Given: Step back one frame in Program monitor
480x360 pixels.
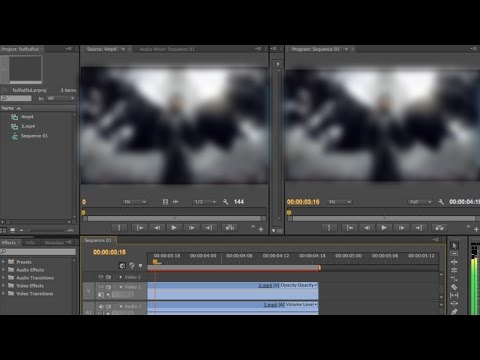Looking at the screenshot, I should click(x=367, y=228).
